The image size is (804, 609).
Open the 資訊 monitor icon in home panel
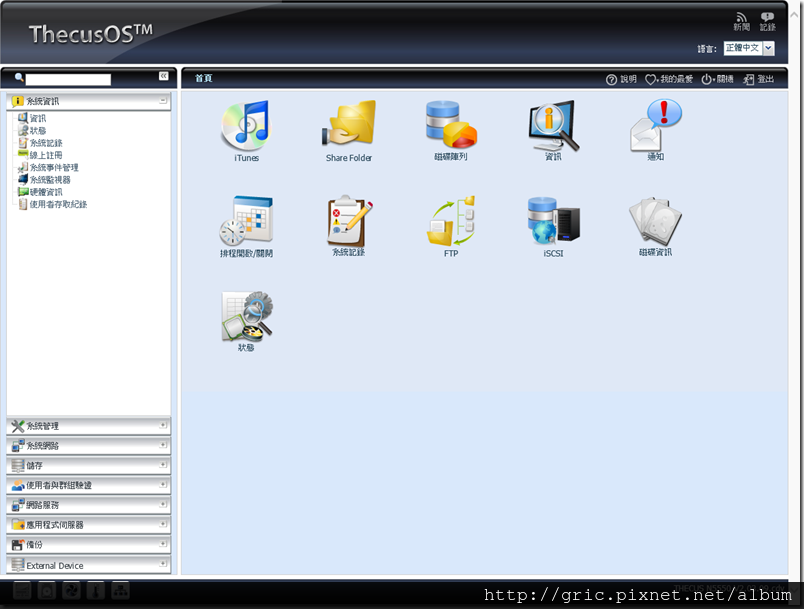[x=553, y=125]
